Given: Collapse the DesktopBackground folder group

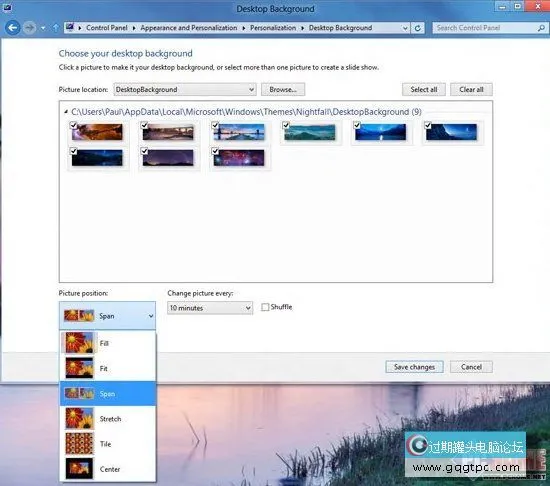Looking at the screenshot, I should tap(66, 112).
